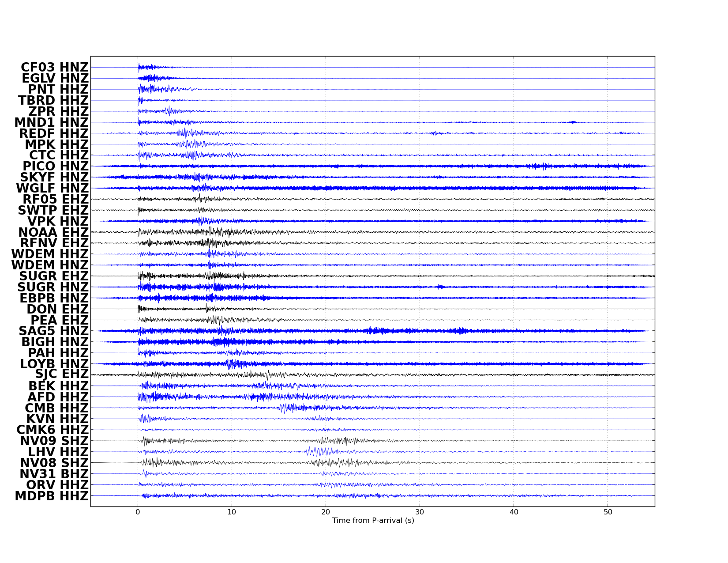Select the CMB HHZ station label
Image resolution: width=728 pixels, height=563 pixels.
pyautogui.click(x=56, y=408)
